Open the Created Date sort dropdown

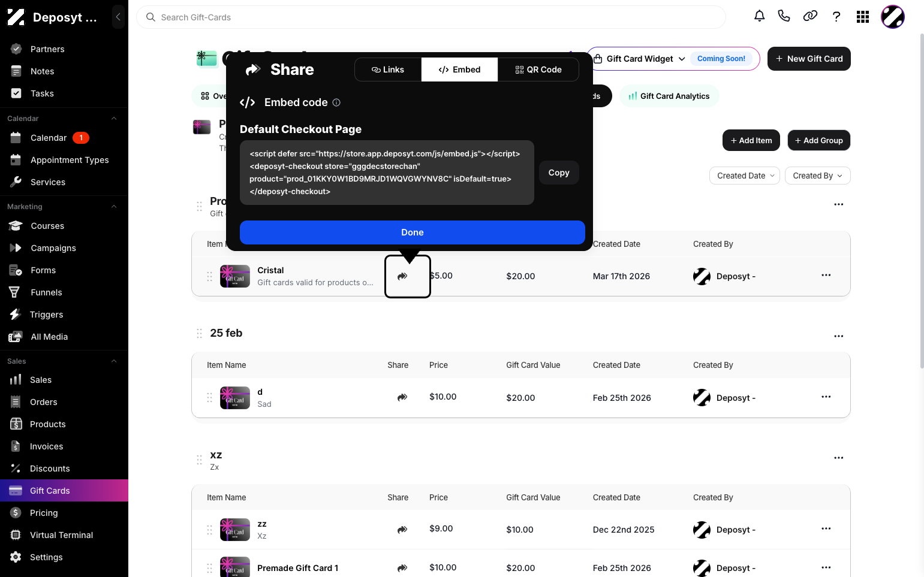pyautogui.click(x=745, y=176)
